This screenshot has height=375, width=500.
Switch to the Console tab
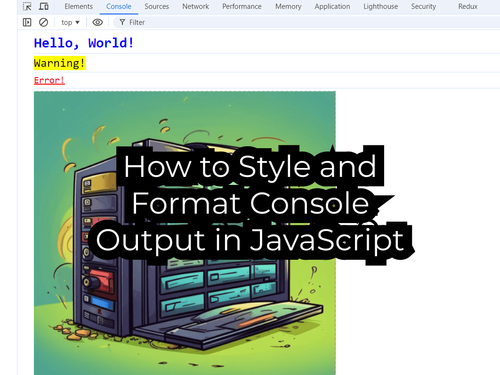[119, 6]
